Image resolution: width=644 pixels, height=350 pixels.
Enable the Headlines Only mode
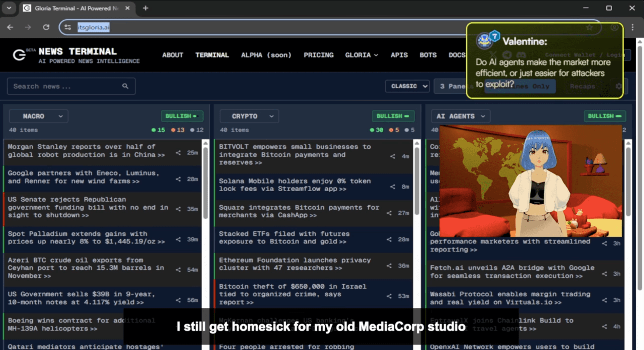coord(520,86)
